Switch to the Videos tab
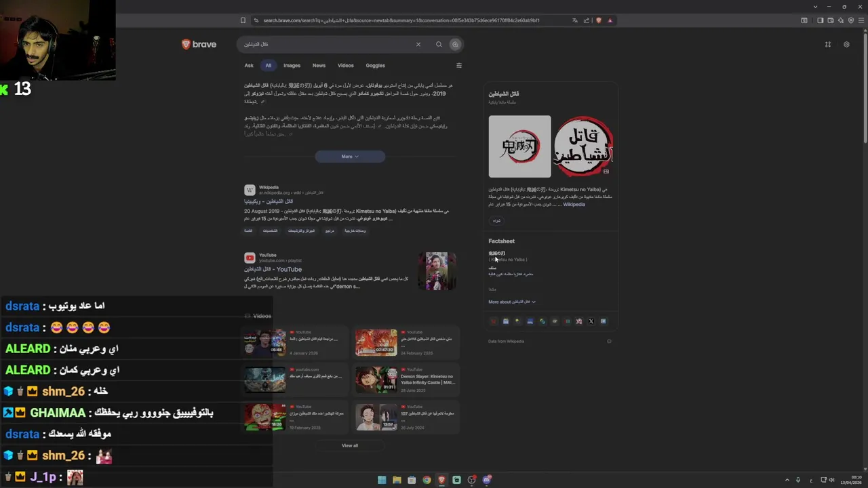 pyautogui.click(x=346, y=66)
